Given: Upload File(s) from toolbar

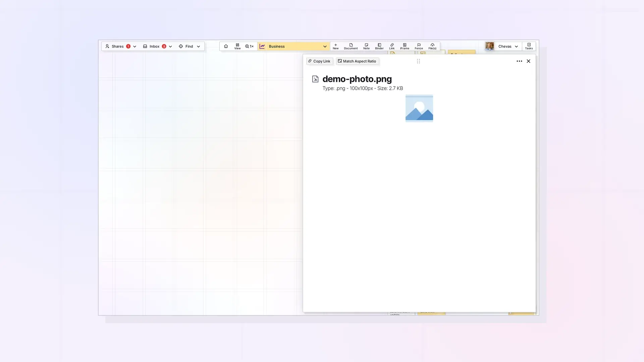Looking at the screenshot, I should [x=432, y=46].
